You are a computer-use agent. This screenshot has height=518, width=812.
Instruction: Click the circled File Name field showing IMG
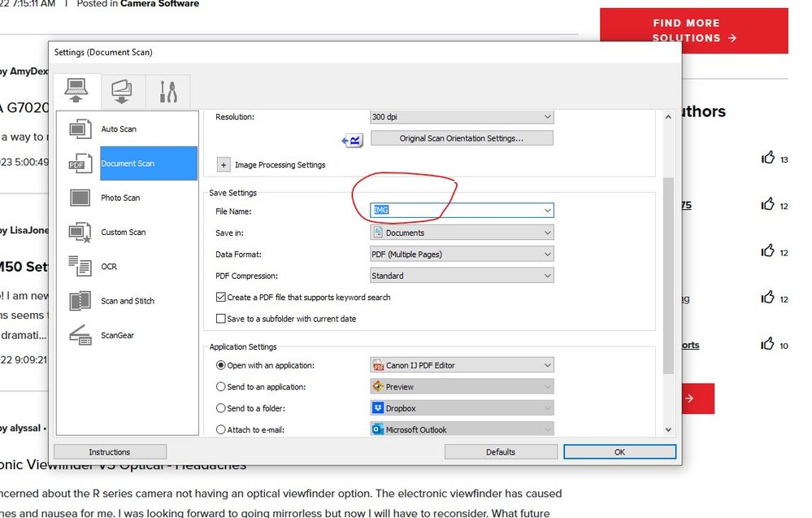click(x=455, y=210)
